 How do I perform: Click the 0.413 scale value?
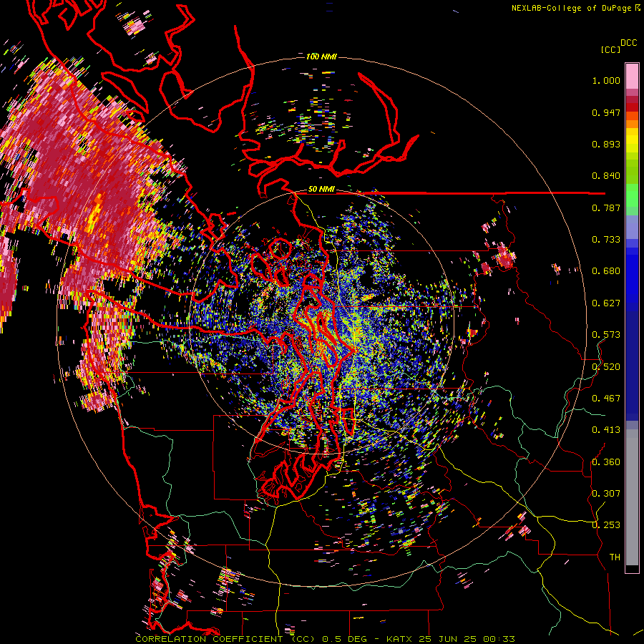tap(606, 430)
